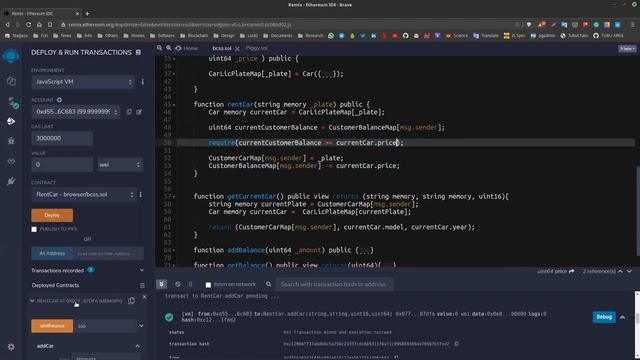Click the blue Debug button
The height and width of the screenshot is (360, 640).
click(x=604, y=317)
